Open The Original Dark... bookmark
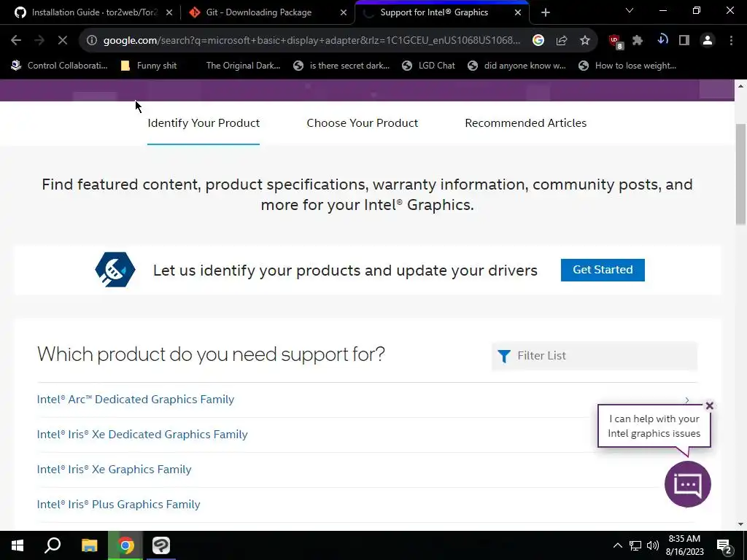 (243, 66)
